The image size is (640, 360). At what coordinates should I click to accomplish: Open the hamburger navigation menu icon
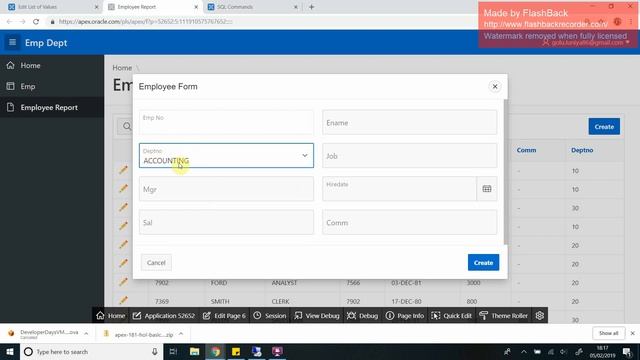(12, 42)
